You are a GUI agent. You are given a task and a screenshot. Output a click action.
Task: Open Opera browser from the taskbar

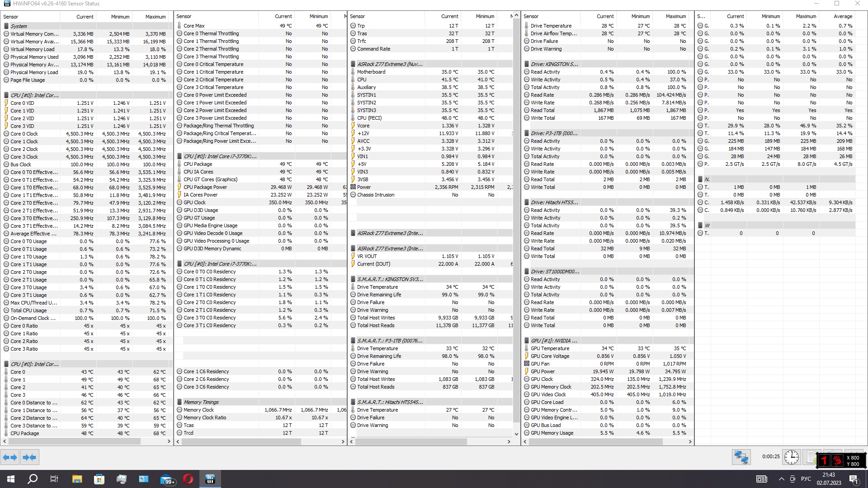188,479
